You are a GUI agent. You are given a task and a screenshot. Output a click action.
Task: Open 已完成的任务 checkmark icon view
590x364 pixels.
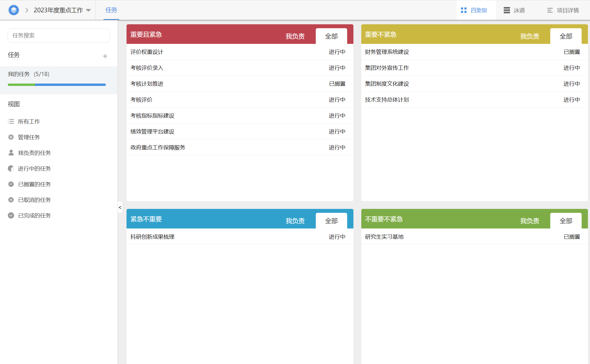pyautogui.click(x=11, y=215)
